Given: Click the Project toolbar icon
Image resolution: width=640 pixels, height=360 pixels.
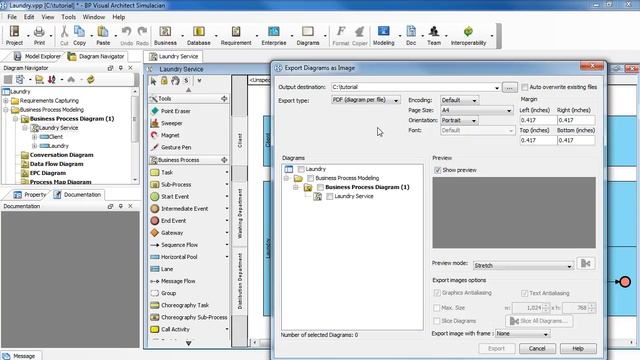Looking at the screenshot, I should point(14,35).
